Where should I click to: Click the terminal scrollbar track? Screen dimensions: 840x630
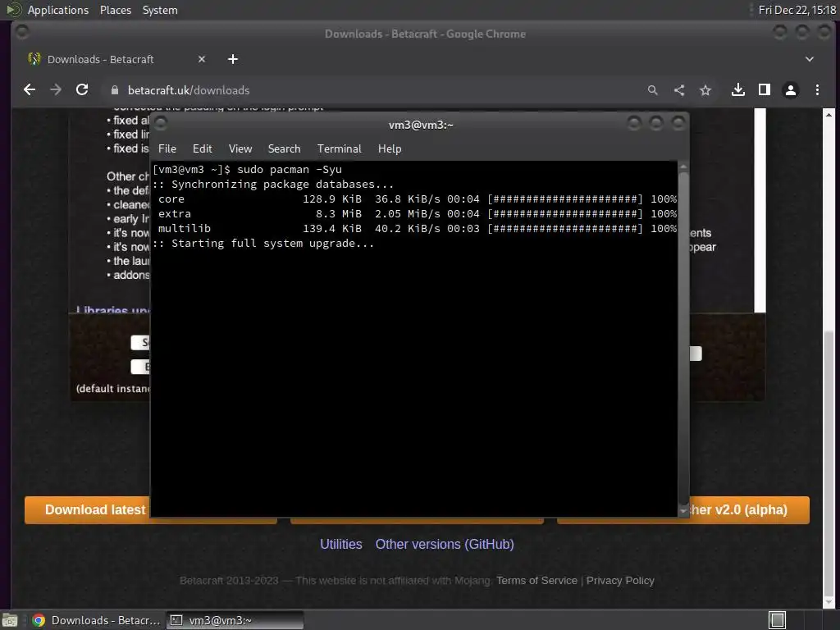[x=683, y=337]
